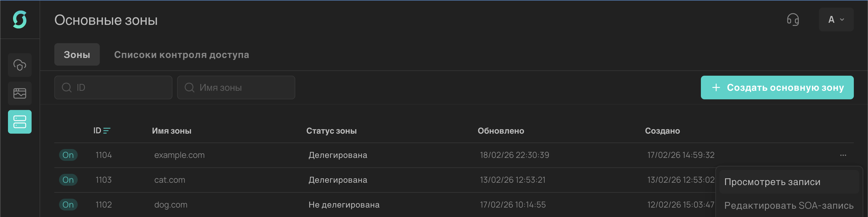The width and height of the screenshot is (868, 217).
Task: Click the magnifier icon in the ID search field
Action: pyautogui.click(x=66, y=88)
